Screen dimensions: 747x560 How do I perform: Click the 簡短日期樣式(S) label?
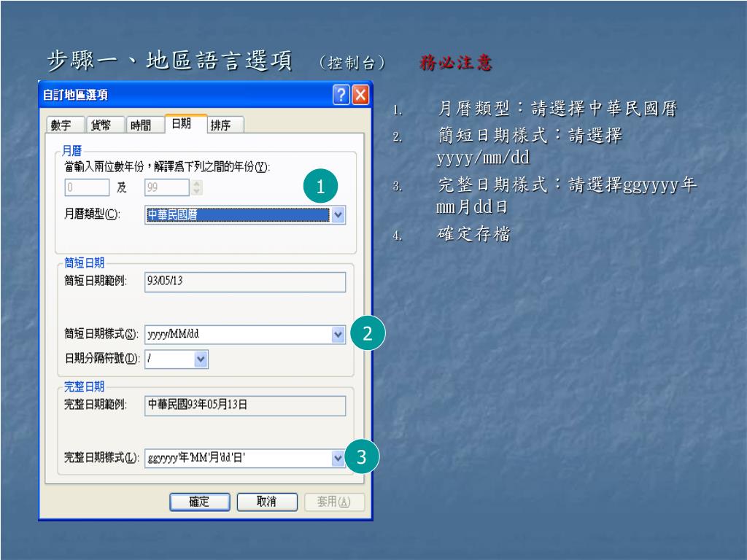[x=101, y=334]
